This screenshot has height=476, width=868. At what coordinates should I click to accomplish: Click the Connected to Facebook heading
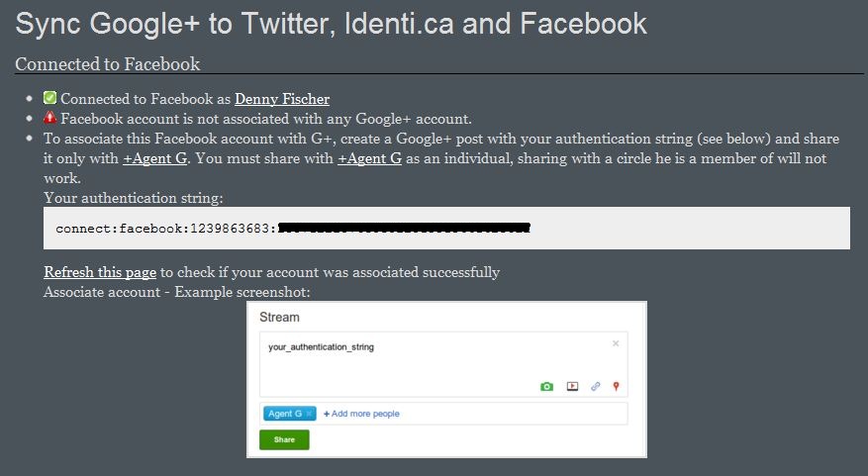tap(108, 64)
